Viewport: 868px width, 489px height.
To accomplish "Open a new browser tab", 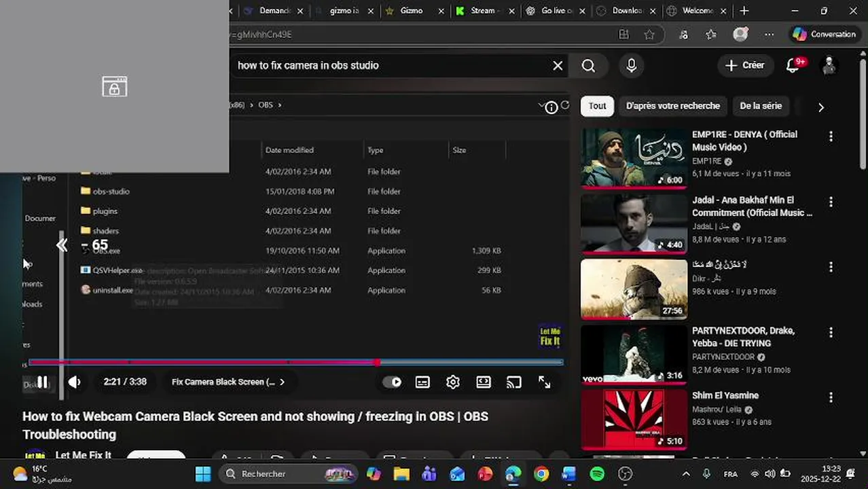I will pos(744,11).
